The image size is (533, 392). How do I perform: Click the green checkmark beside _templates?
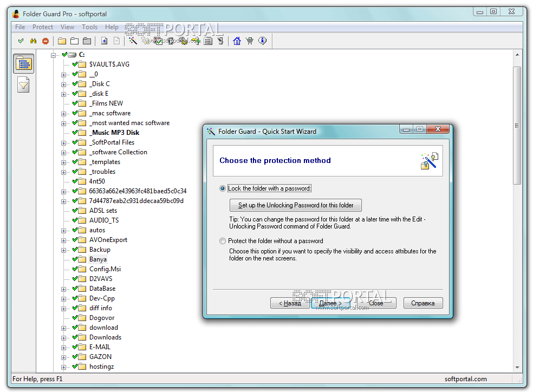click(x=75, y=162)
